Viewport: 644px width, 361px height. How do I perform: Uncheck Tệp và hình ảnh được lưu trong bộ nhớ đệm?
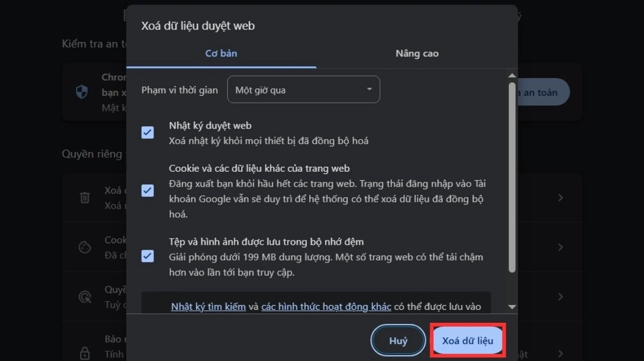coord(147,257)
